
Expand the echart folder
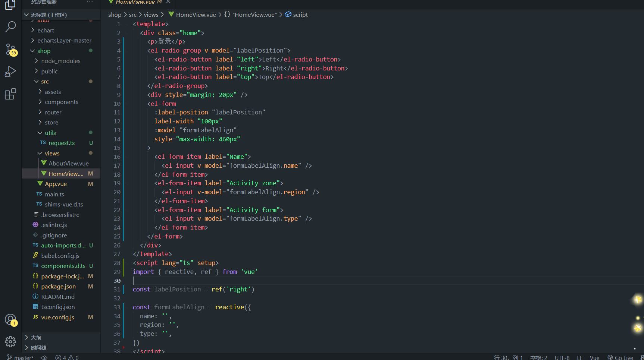point(62,30)
